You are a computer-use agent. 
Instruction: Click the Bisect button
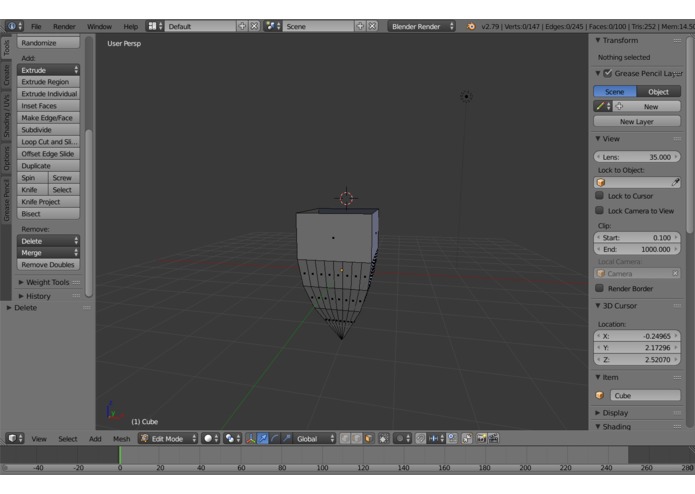click(48, 214)
